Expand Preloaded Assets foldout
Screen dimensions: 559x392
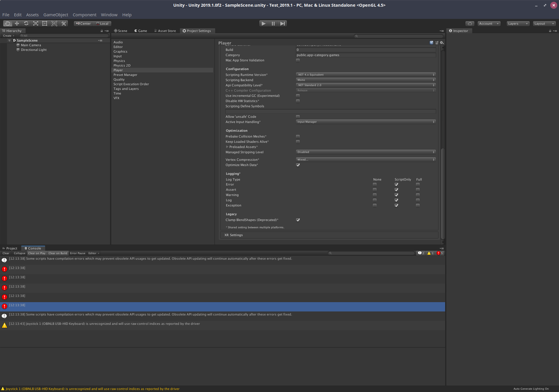(227, 147)
